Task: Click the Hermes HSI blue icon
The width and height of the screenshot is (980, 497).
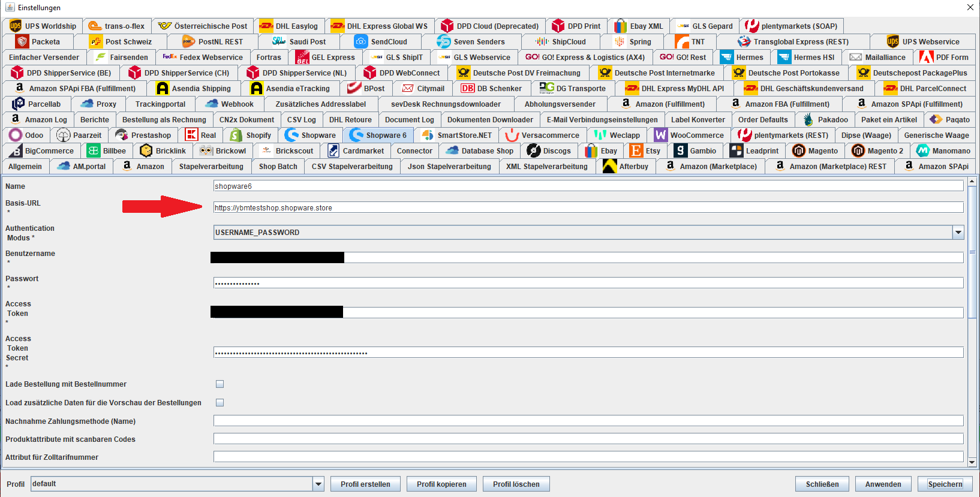Action: 784,57
